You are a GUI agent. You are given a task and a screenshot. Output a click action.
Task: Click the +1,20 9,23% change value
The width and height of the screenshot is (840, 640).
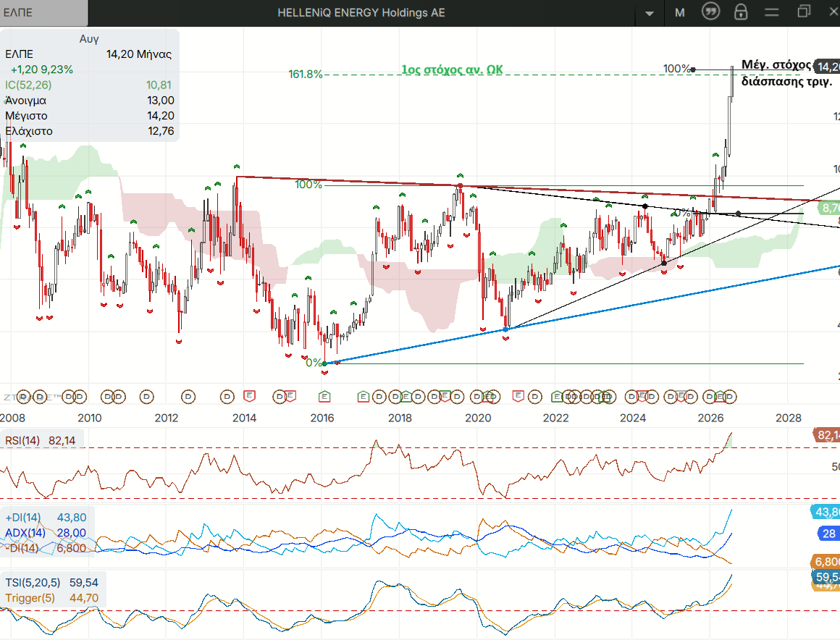42,70
